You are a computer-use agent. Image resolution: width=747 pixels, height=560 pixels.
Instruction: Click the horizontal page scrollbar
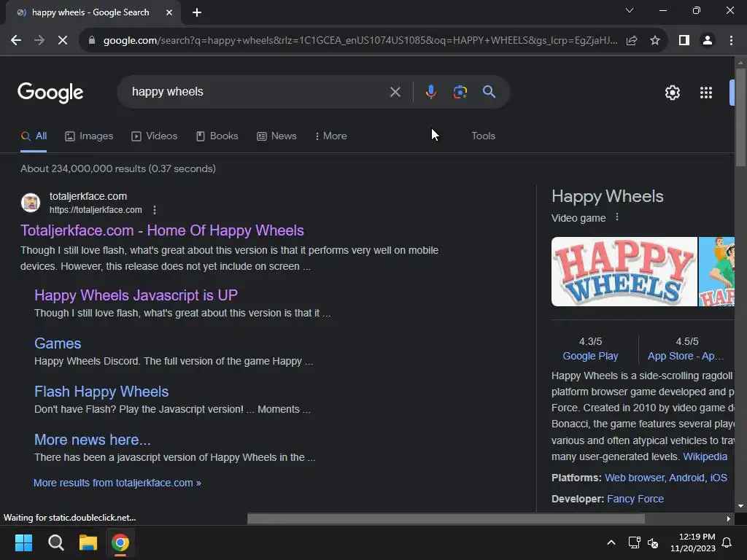coord(446,518)
